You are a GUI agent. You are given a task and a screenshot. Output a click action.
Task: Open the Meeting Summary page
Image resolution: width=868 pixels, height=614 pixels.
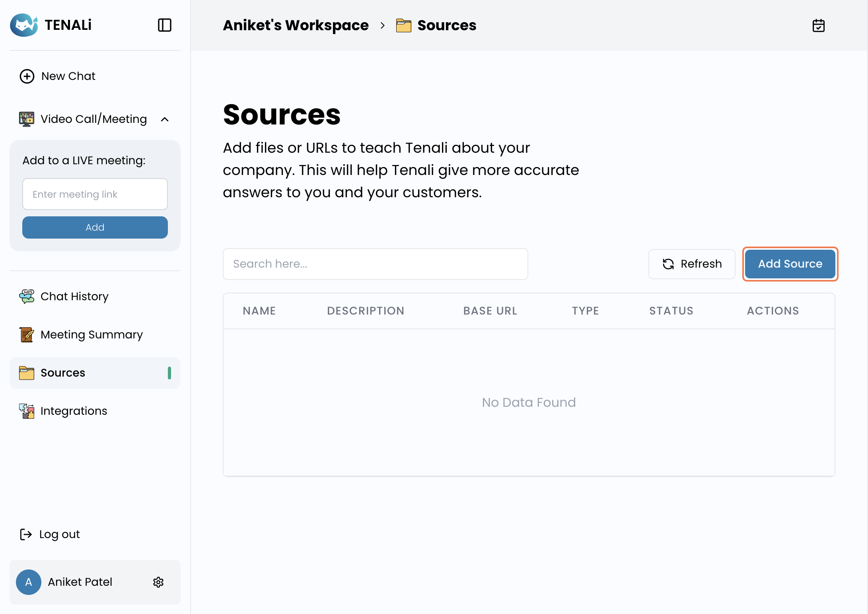pyautogui.click(x=91, y=334)
